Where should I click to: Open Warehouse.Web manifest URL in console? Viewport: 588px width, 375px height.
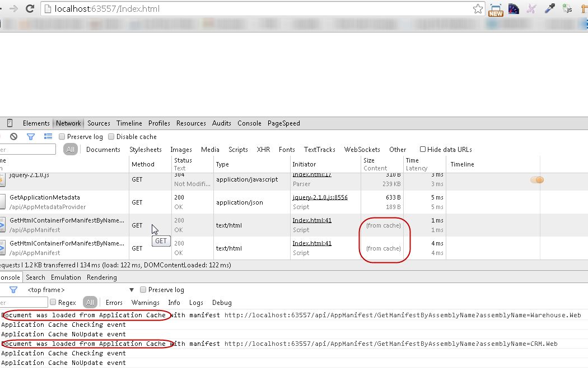click(x=403, y=315)
